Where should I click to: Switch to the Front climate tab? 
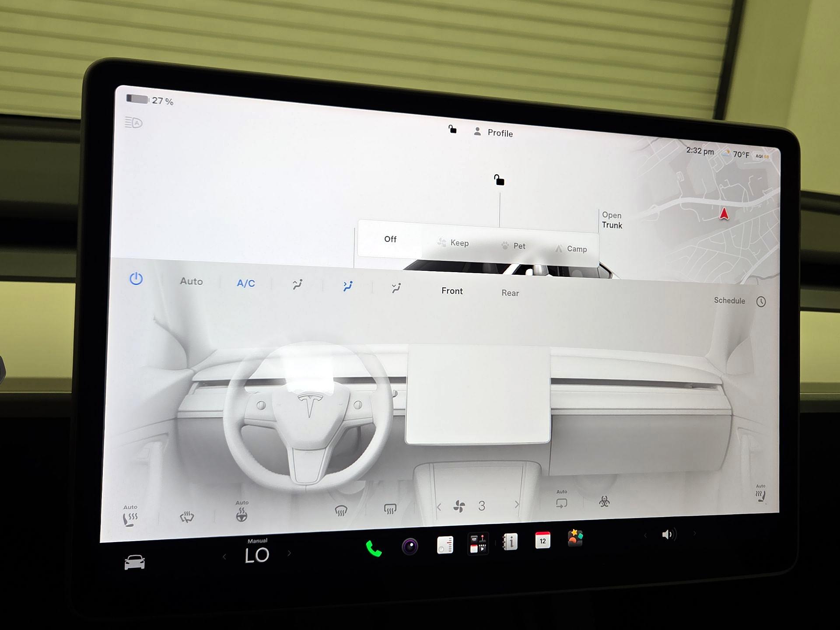click(452, 291)
